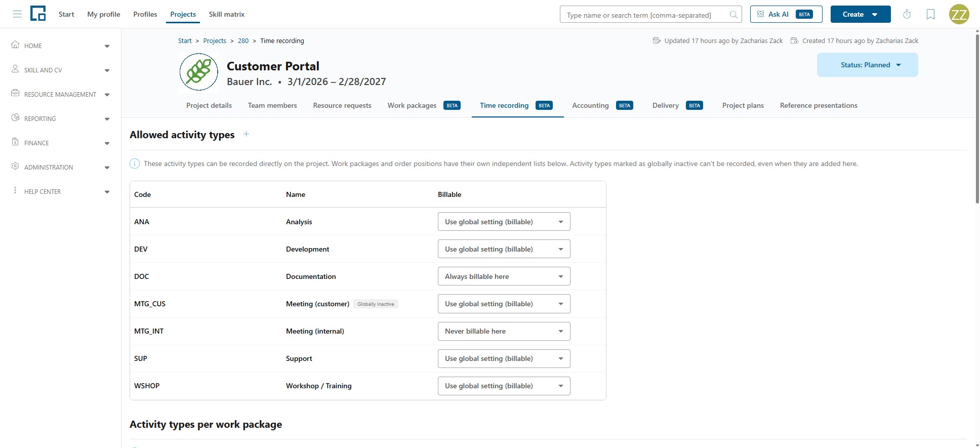Open the billable dropdown for Documentation
The width and height of the screenshot is (980, 448).
coord(504,276)
